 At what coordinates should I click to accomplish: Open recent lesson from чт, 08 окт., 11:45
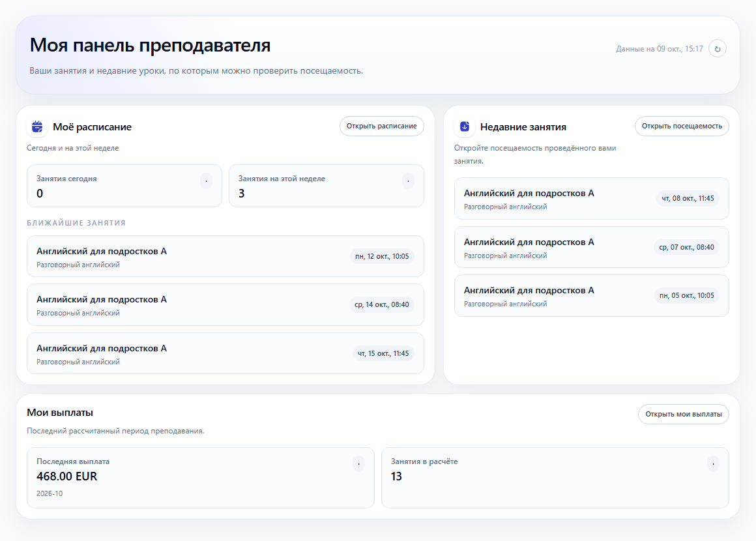(x=591, y=199)
